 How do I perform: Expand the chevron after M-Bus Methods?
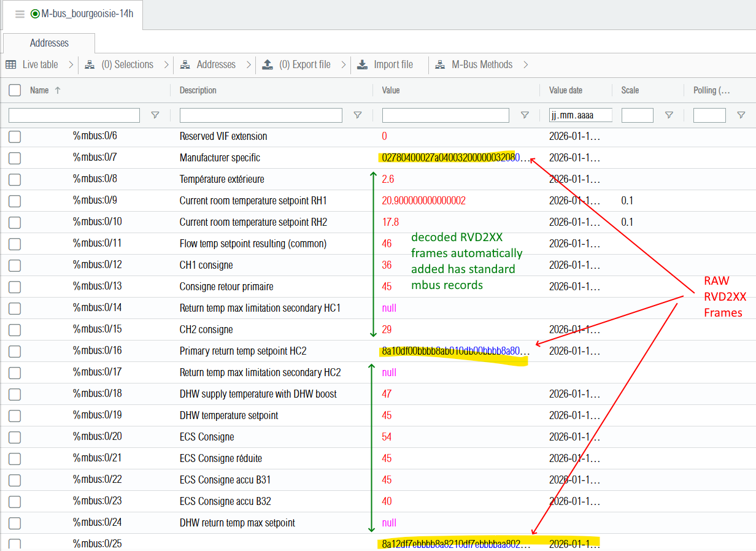click(525, 64)
